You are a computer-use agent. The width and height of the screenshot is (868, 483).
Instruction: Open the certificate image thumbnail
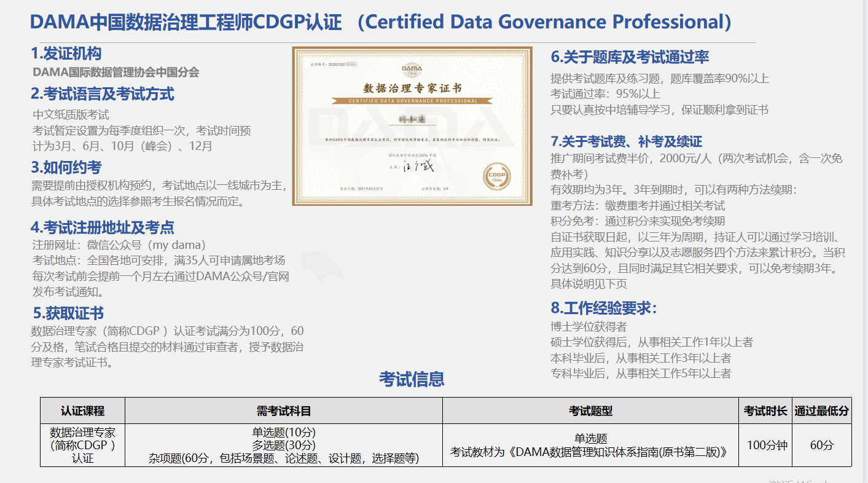[x=412, y=126]
